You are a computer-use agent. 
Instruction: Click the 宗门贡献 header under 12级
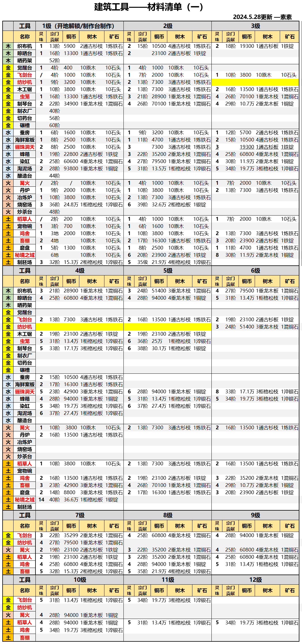tap(230, 591)
